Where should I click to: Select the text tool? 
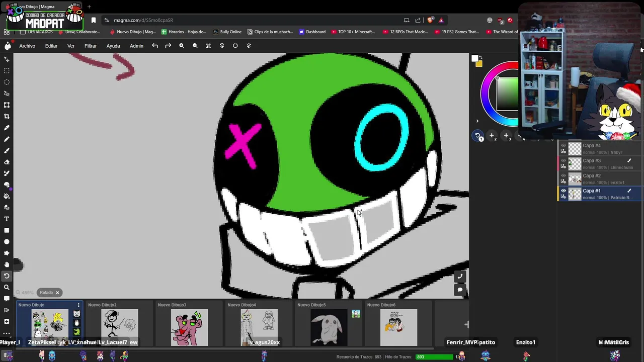click(x=7, y=219)
